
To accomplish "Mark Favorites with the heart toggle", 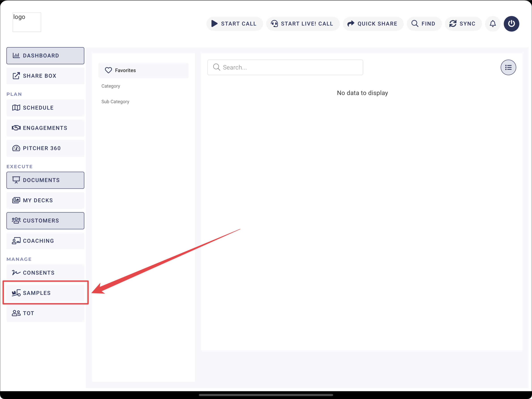I will click(108, 70).
